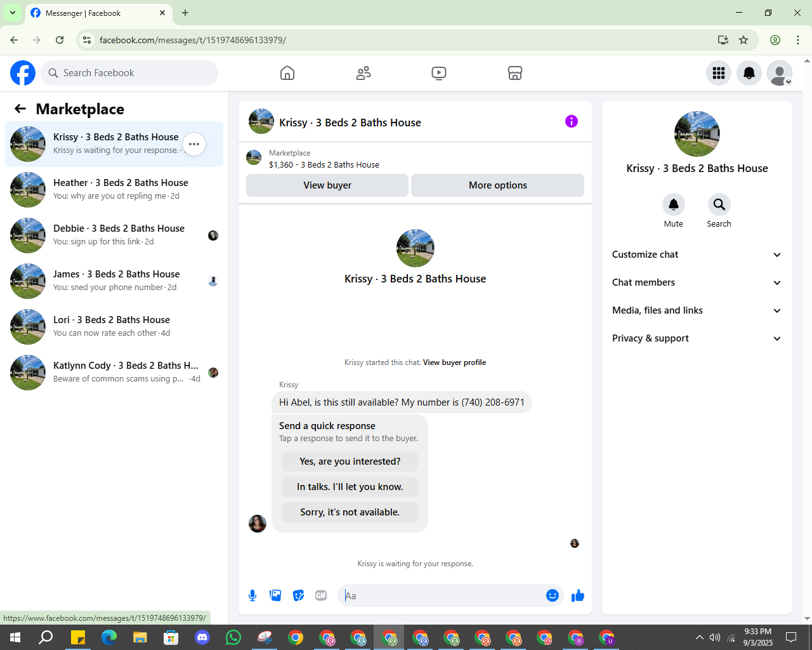
Task: Focus the Aa message input field
Action: [443, 595]
